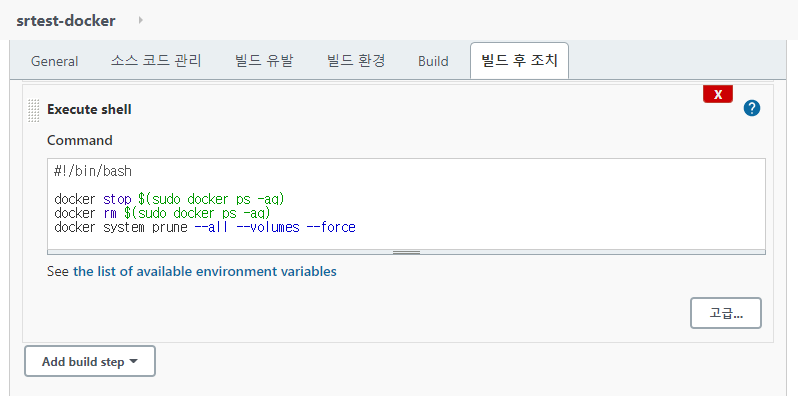Open the 빌드 유발 tab
Viewport: 798px width, 396px height.
coord(264,61)
